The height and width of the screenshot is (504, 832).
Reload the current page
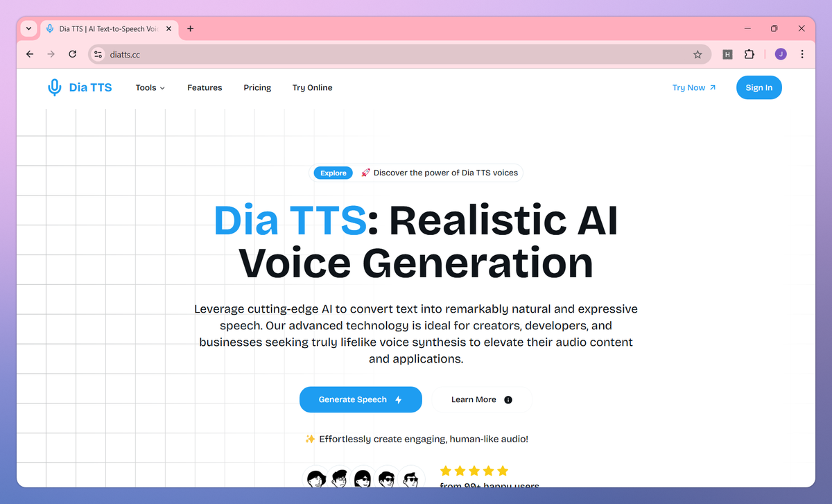(72, 54)
